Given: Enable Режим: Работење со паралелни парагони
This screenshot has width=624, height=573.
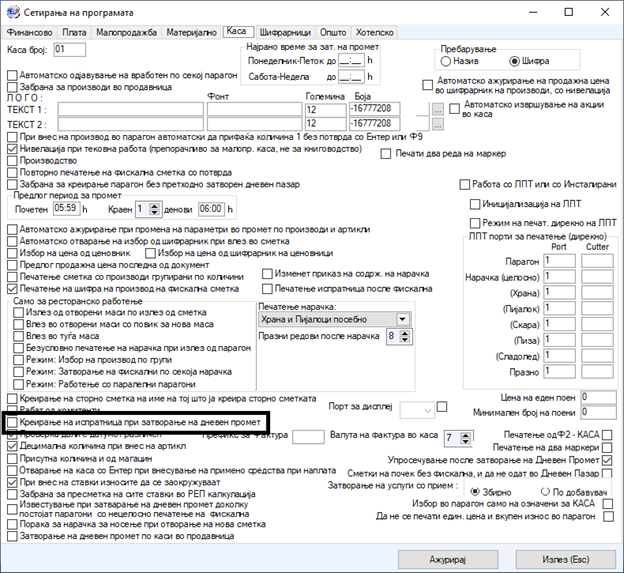Looking at the screenshot, I should 18,384.
